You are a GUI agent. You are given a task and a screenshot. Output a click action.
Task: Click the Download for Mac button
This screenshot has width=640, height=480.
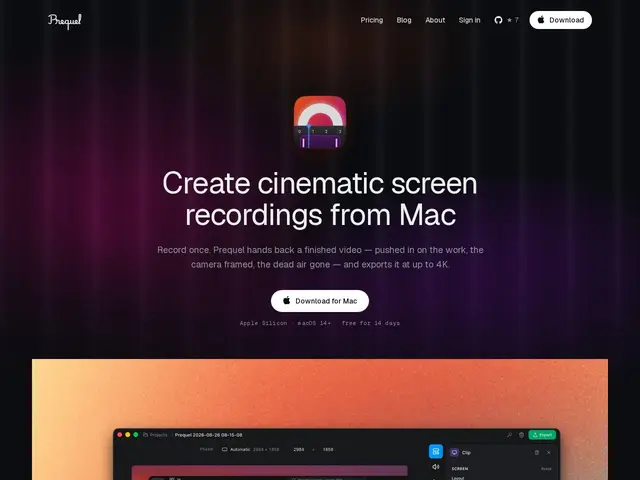(320, 301)
